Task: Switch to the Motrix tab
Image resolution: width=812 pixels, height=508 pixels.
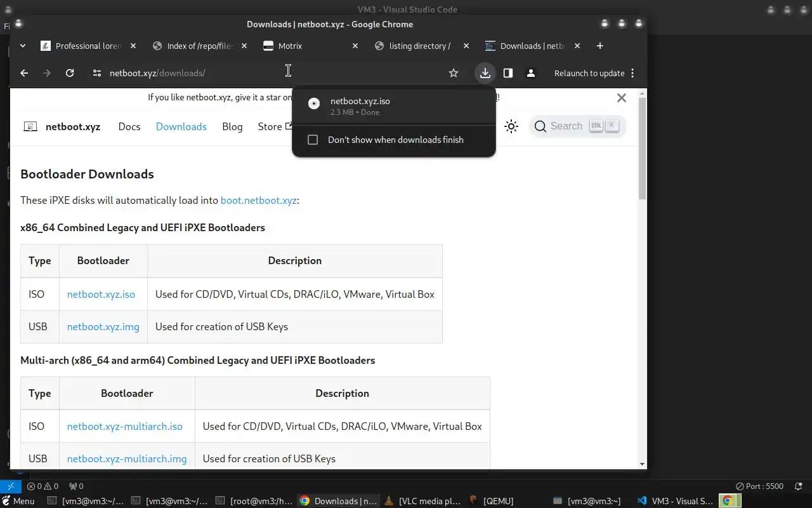Action: tap(310, 46)
